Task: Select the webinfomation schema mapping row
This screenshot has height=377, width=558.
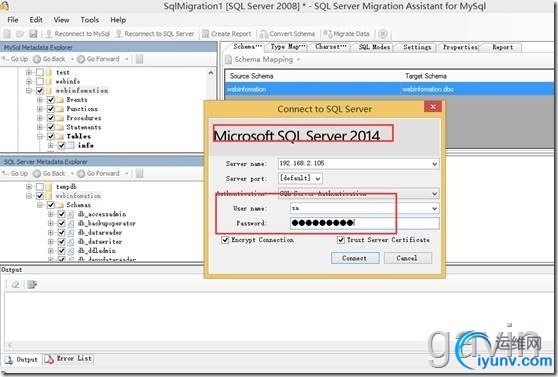Action: pos(389,89)
